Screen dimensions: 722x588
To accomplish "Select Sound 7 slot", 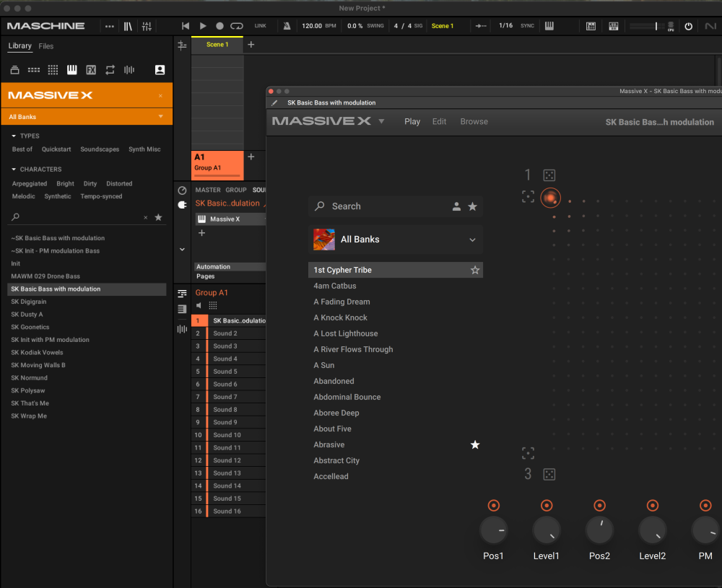I will pyautogui.click(x=229, y=397).
